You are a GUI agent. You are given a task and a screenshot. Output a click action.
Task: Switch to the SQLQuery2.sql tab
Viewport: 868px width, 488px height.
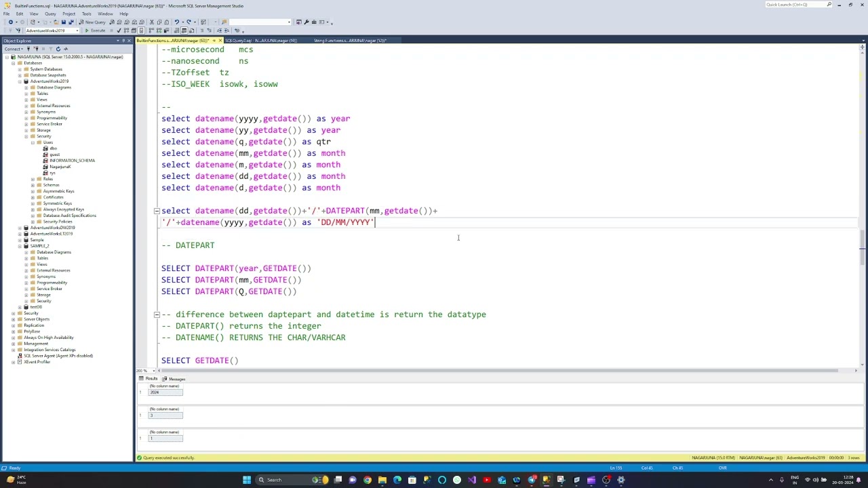[261, 41]
